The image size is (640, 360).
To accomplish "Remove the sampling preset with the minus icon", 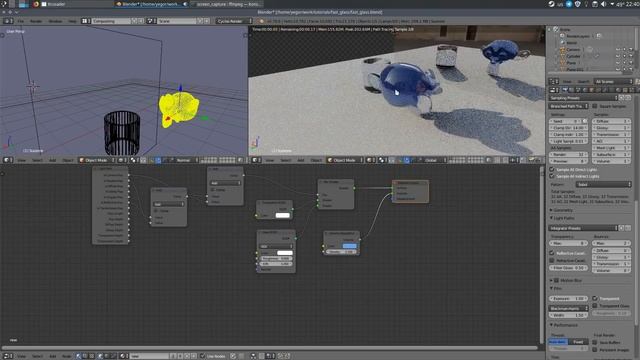I will pyautogui.click(x=628, y=98).
